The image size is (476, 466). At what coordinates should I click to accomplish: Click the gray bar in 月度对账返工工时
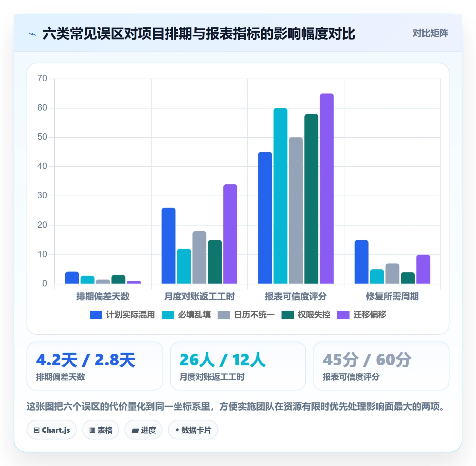tap(200, 257)
